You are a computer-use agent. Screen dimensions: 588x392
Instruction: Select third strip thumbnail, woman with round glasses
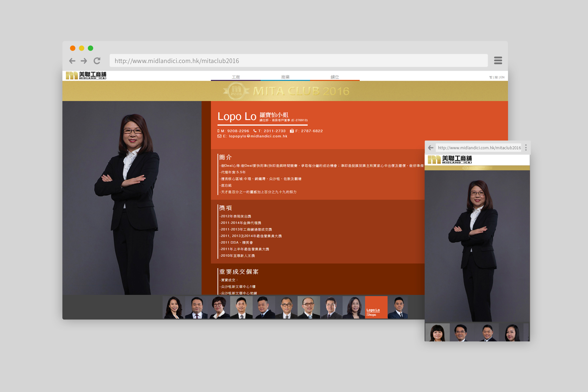(x=219, y=307)
